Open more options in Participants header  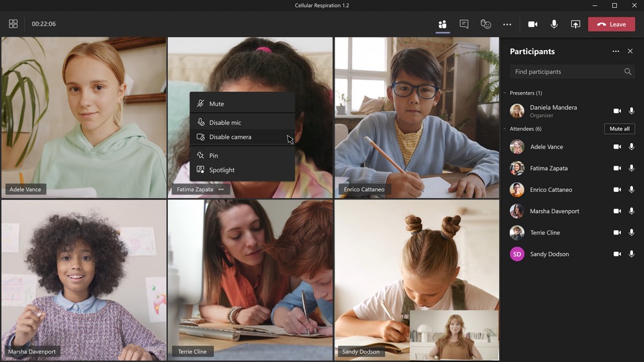616,52
